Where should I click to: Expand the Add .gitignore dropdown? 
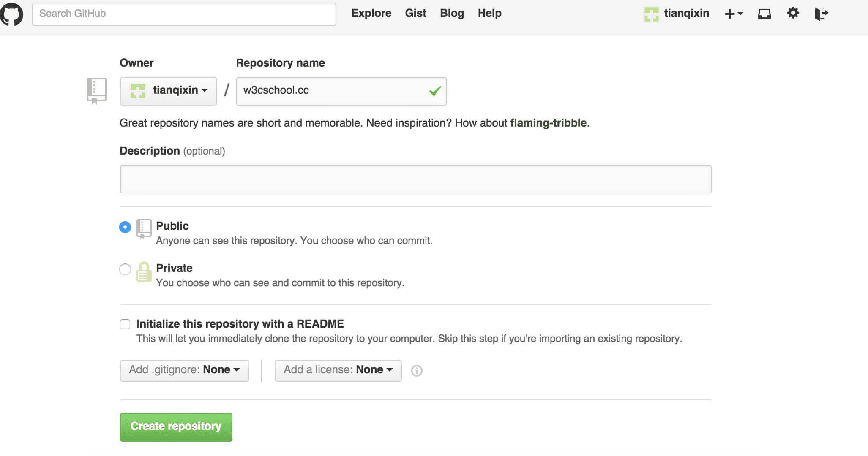click(x=184, y=370)
